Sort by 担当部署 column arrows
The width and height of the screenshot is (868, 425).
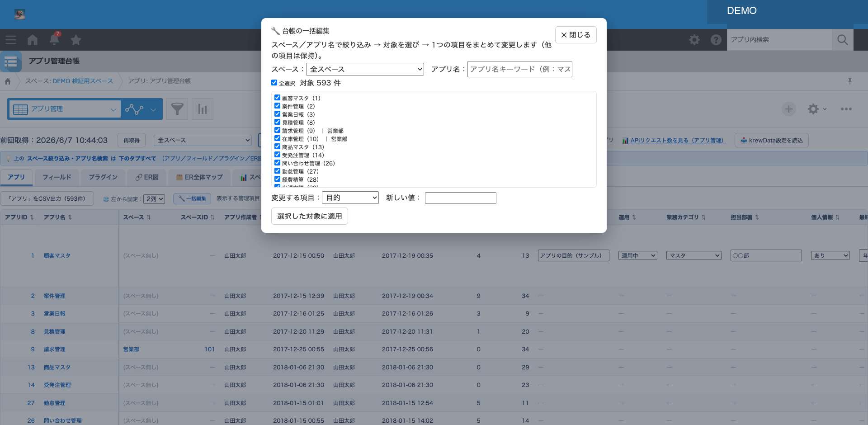coord(757,217)
